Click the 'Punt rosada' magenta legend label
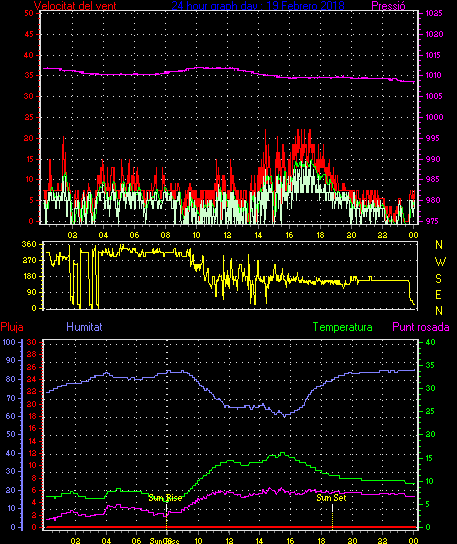Screen dimensions: 457x544 pos(421,327)
